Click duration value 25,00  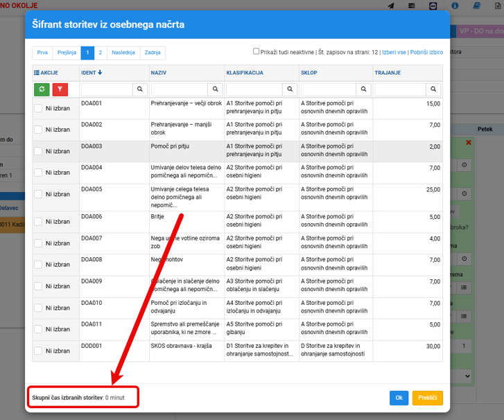tap(433, 190)
